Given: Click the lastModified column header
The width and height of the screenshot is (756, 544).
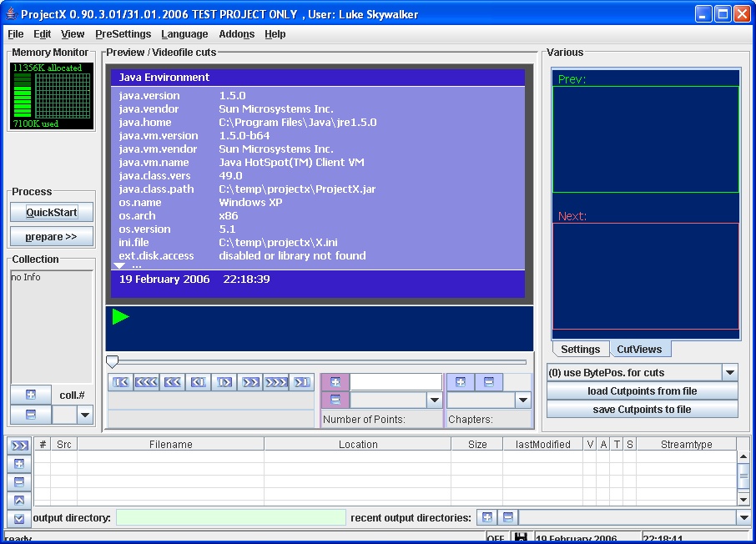Looking at the screenshot, I should (x=543, y=444).
